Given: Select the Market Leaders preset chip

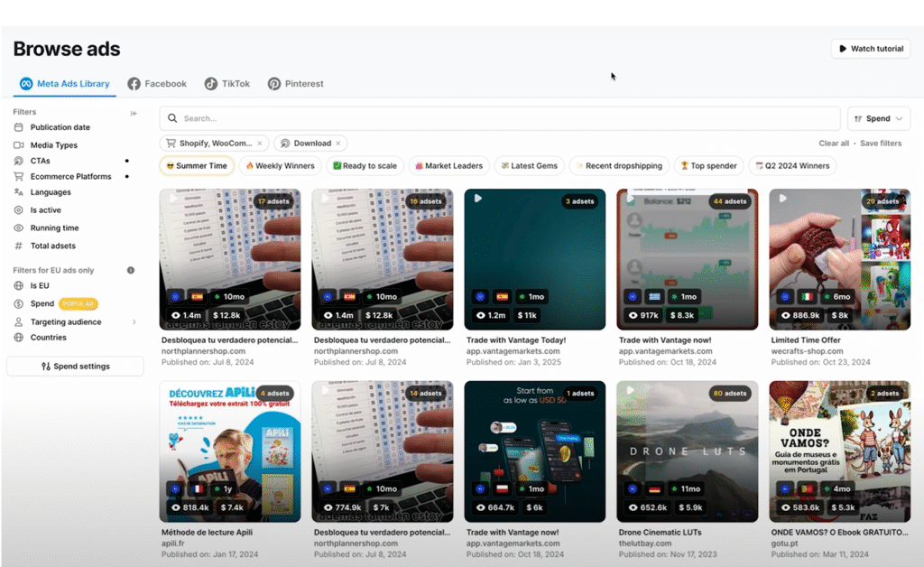Looking at the screenshot, I should pyautogui.click(x=449, y=166).
